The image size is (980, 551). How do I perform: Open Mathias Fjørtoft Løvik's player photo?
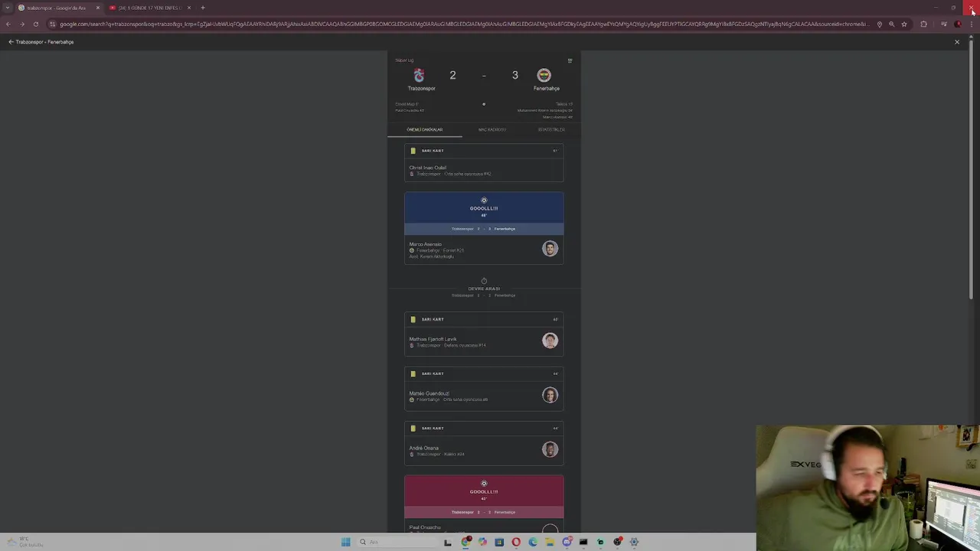click(550, 341)
